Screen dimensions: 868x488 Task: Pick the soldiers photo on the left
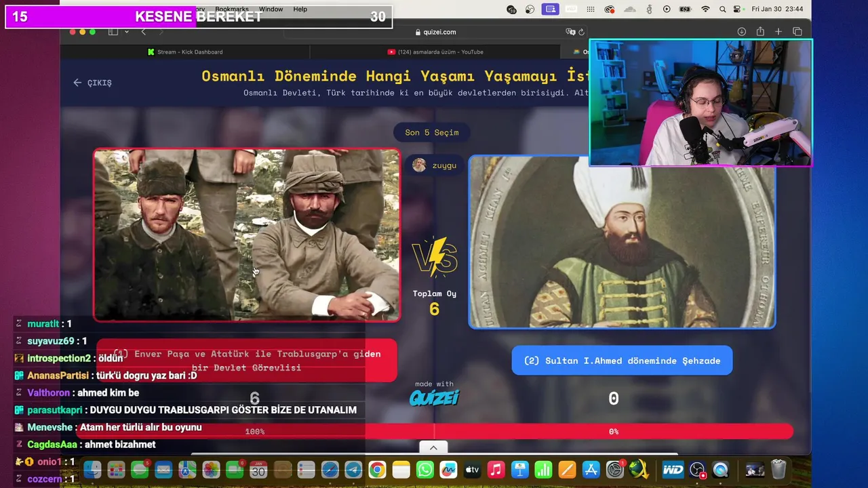tap(247, 235)
